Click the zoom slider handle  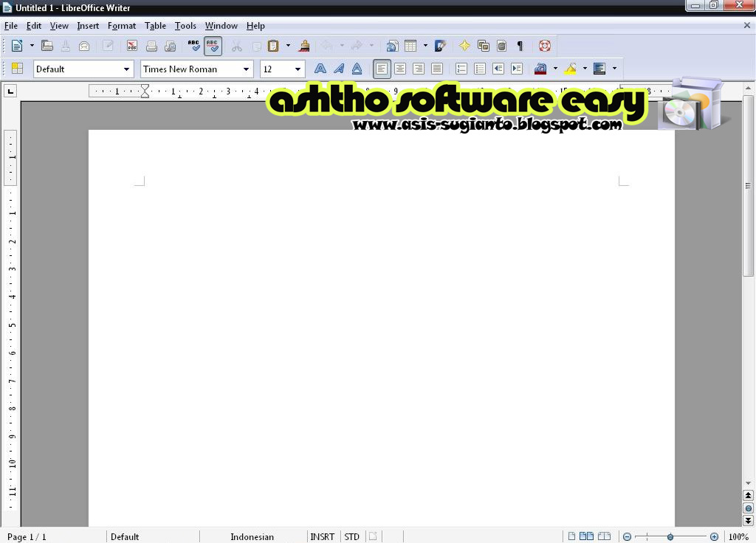pos(670,536)
